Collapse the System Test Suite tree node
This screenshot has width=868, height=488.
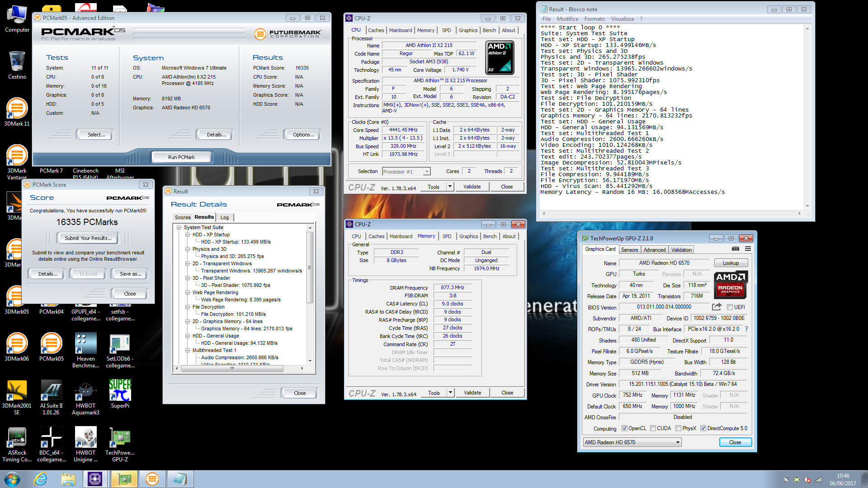[179, 228]
